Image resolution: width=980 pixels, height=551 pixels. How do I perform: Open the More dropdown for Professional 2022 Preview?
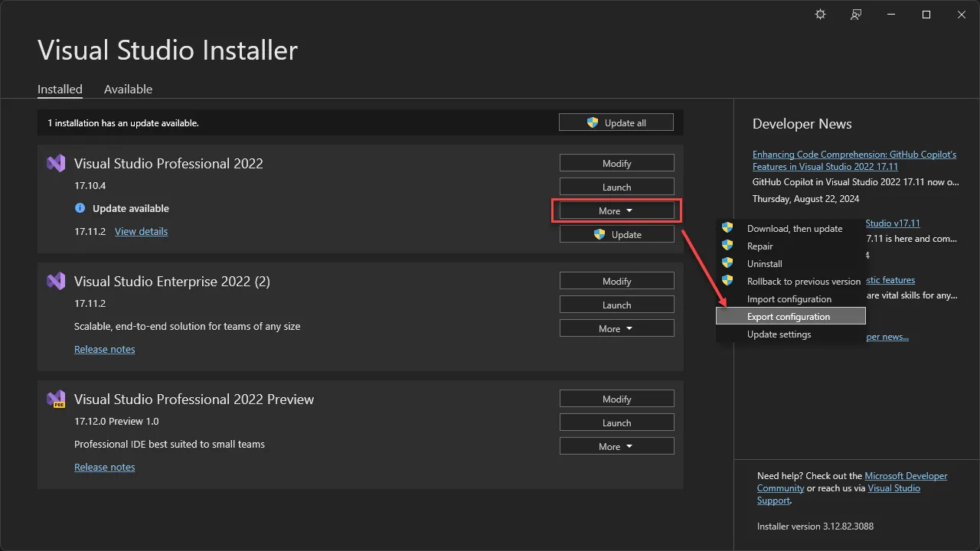(x=616, y=445)
